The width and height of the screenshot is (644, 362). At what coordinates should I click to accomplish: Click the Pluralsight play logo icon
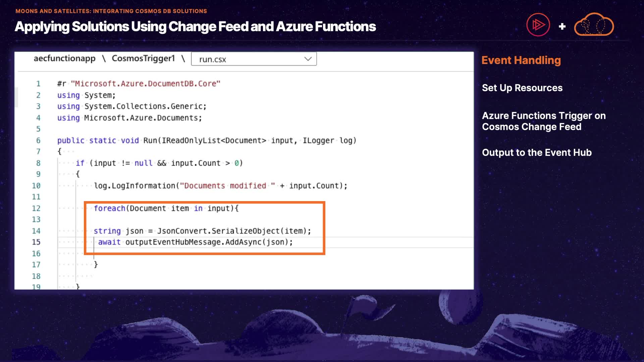(538, 25)
